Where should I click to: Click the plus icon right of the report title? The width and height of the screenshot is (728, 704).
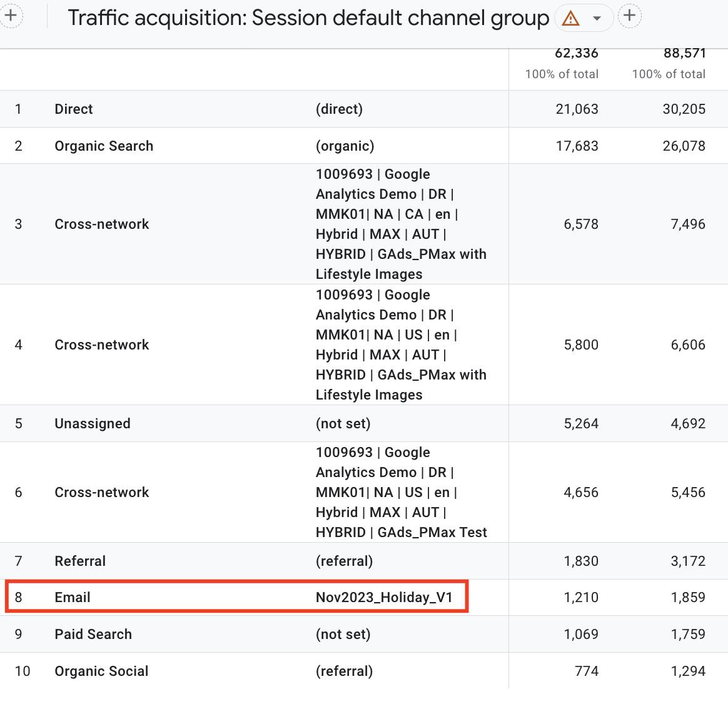pos(630,16)
